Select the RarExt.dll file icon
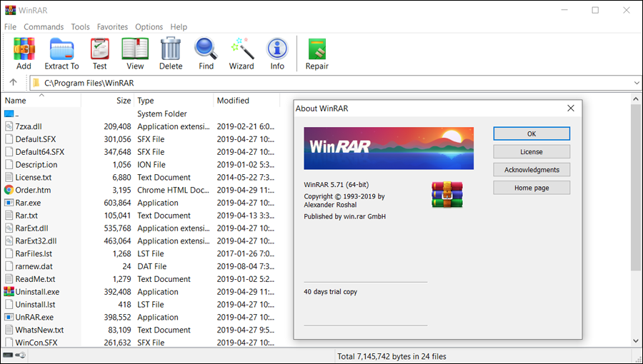This screenshot has height=364, width=643. tap(9, 228)
